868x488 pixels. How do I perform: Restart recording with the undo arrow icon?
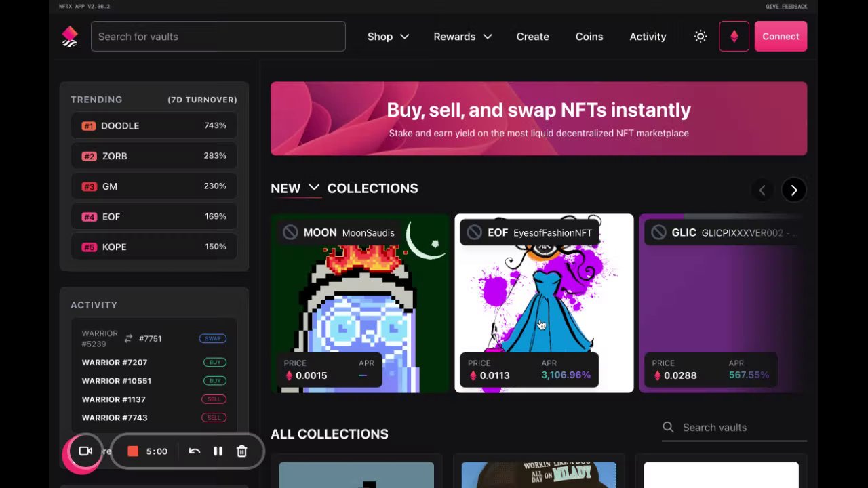tap(194, 451)
